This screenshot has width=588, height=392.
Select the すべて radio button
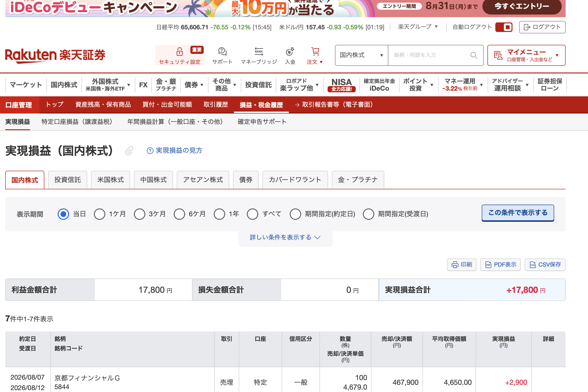tap(253, 214)
